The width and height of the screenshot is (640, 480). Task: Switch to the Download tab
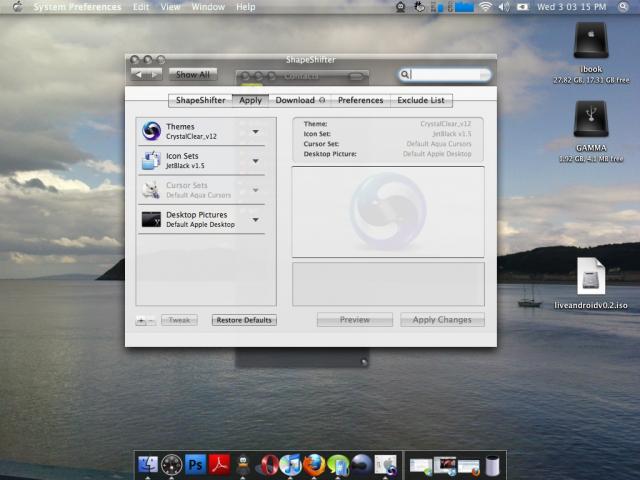[300, 100]
